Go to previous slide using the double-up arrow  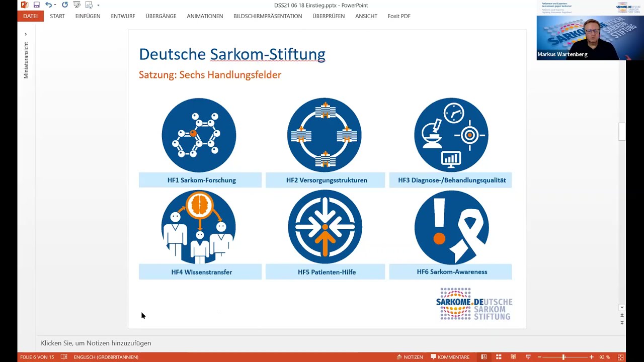tap(622, 315)
